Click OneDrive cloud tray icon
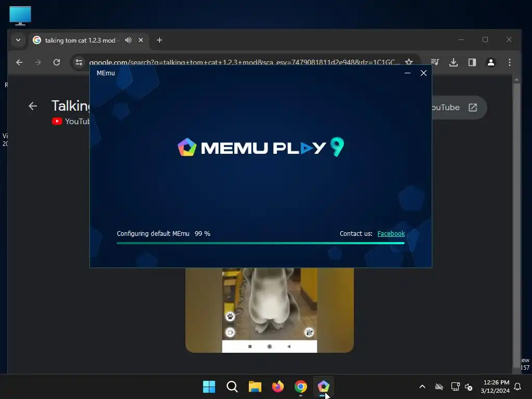The image size is (532, 399). (439, 387)
